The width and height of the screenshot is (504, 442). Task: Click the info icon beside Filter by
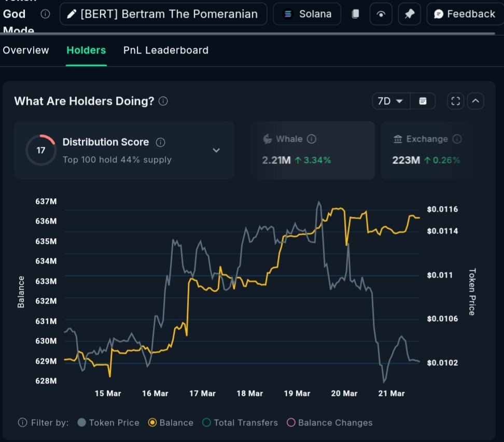click(22, 422)
